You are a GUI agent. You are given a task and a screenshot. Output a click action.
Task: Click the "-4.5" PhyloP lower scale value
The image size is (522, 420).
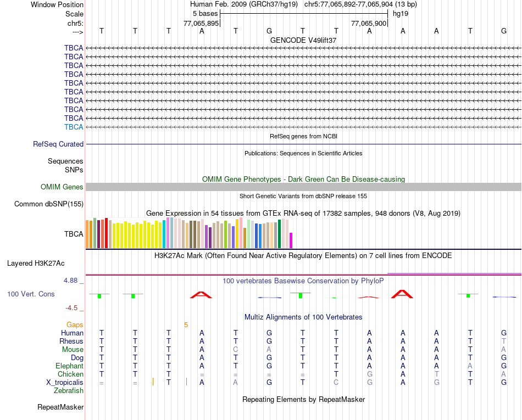tap(71, 308)
